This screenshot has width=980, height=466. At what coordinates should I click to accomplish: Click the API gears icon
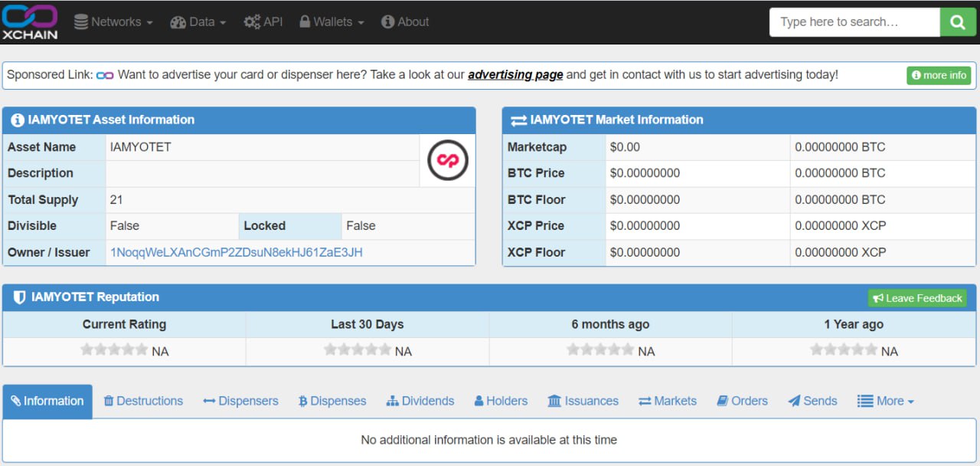tap(252, 22)
